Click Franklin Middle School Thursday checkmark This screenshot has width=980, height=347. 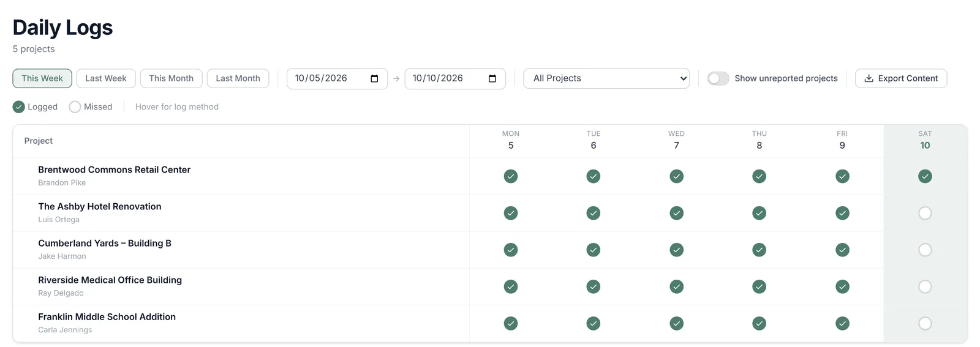[759, 323]
